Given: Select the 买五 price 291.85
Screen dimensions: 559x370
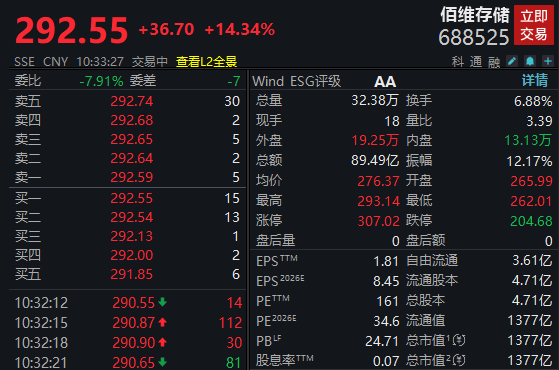Looking at the screenshot, I should (x=132, y=274).
